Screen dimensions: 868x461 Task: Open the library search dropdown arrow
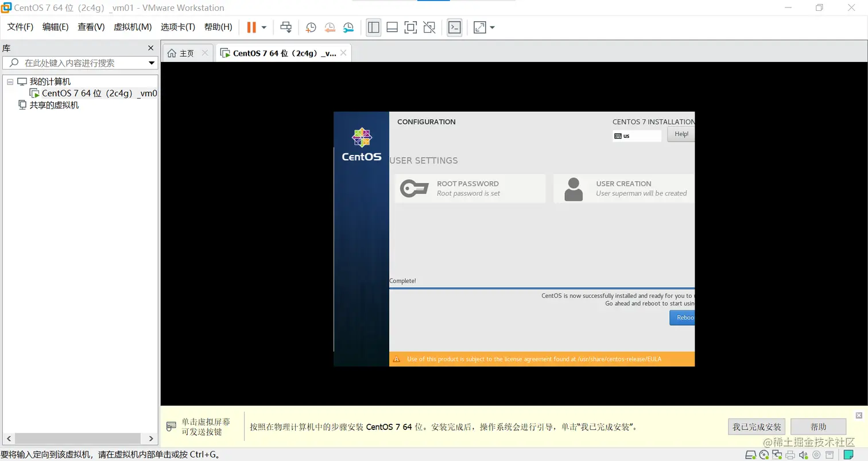click(x=152, y=63)
